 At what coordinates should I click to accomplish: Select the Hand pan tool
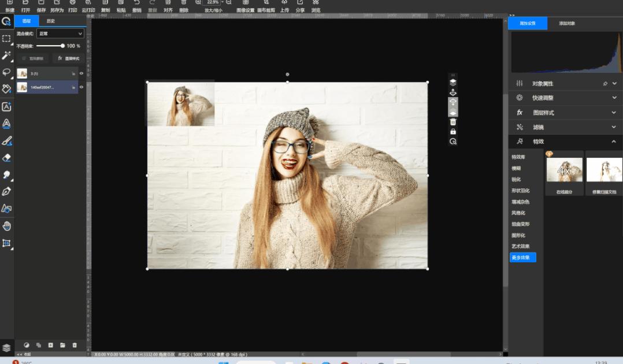coord(6,226)
